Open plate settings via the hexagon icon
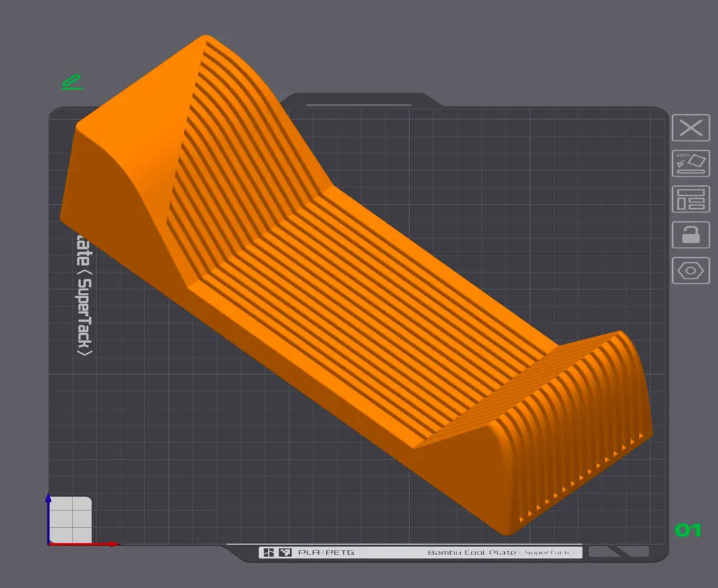The image size is (718, 588). pyautogui.click(x=690, y=270)
